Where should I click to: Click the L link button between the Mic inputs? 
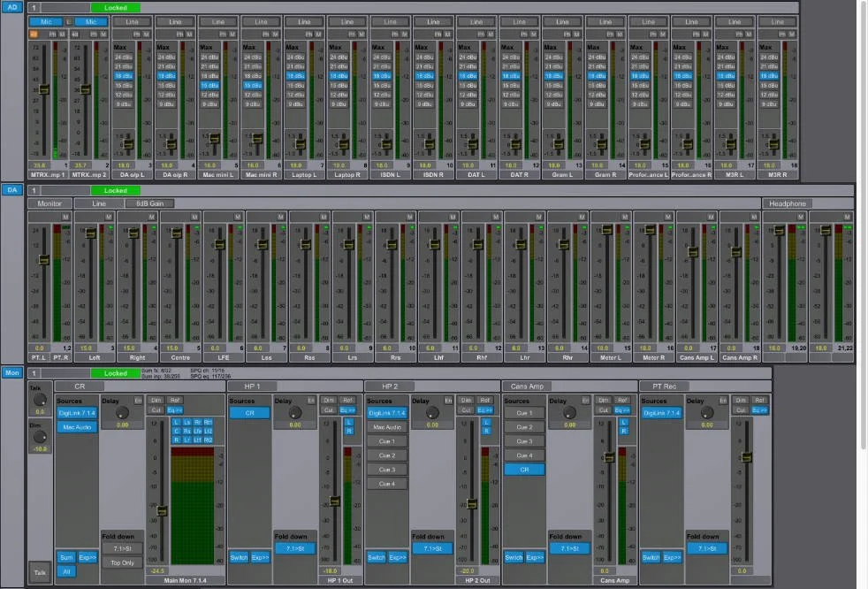[69, 22]
